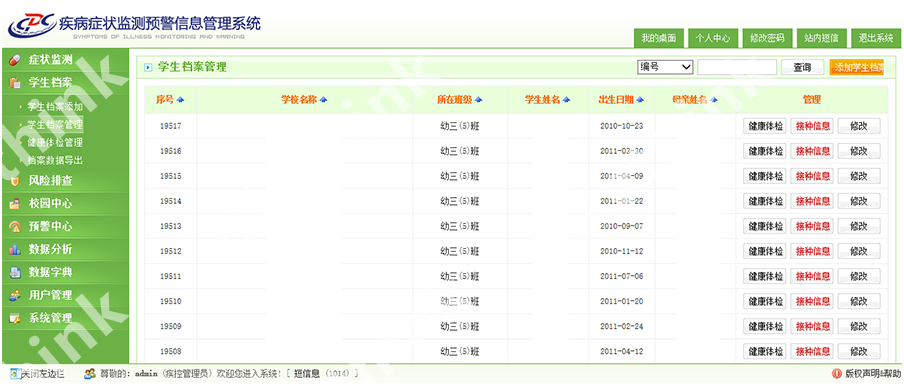Viewport: 904px width, 384px height.
Task: Click the 关闭左边栏 icon in status bar
Action: pos(16,374)
